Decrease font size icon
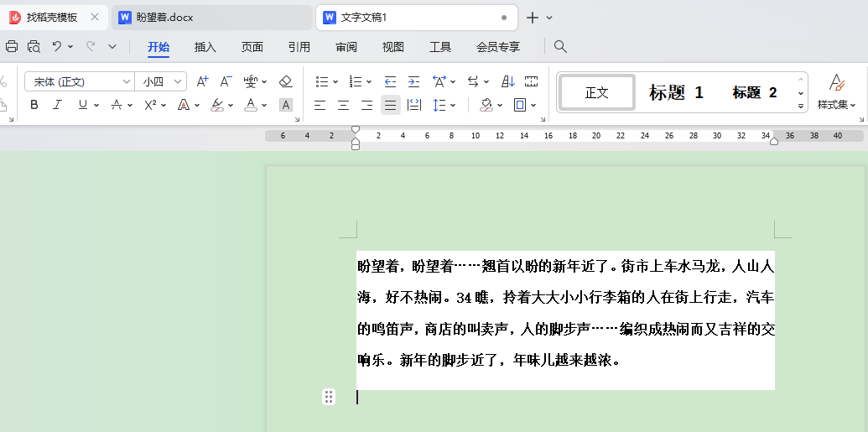Screen dimensions: 868x432 226,81
